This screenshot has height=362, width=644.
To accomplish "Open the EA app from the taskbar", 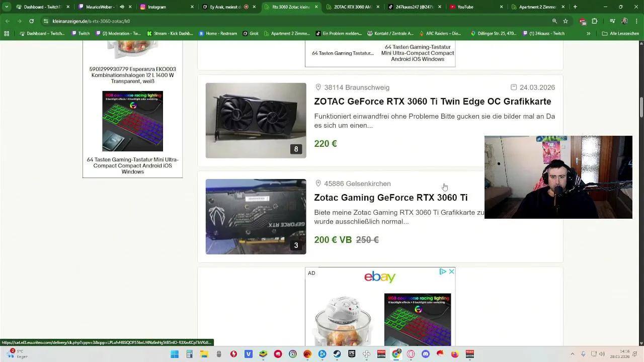I will 307,354.
